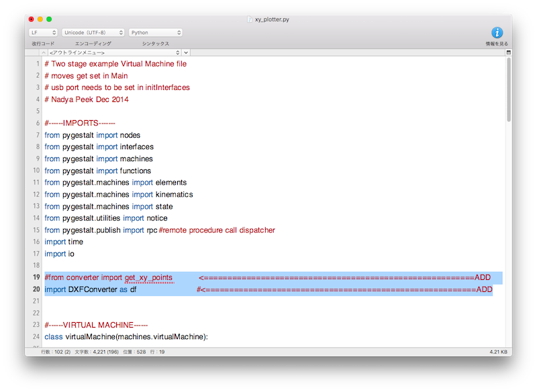The width and height of the screenshot is (537, 392).
Task: Click "#remote procedure call dispatcher" comment
Action: coord(217,230)
